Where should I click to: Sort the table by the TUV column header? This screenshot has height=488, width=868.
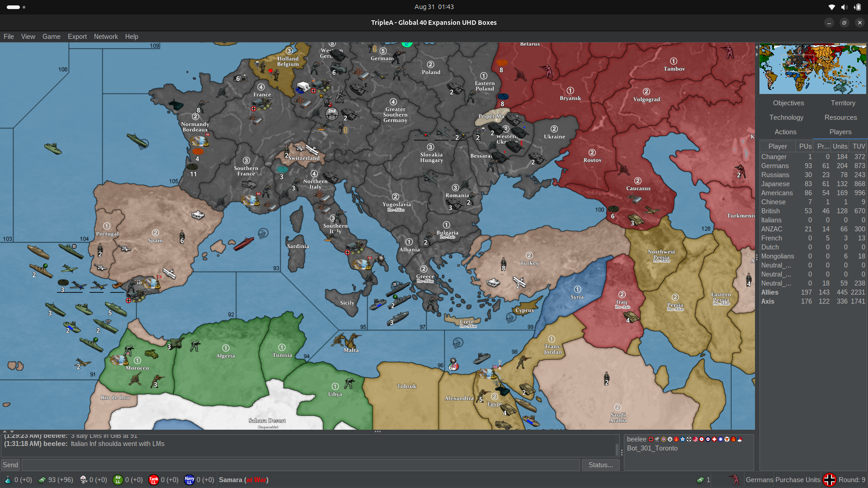[858, 146]
